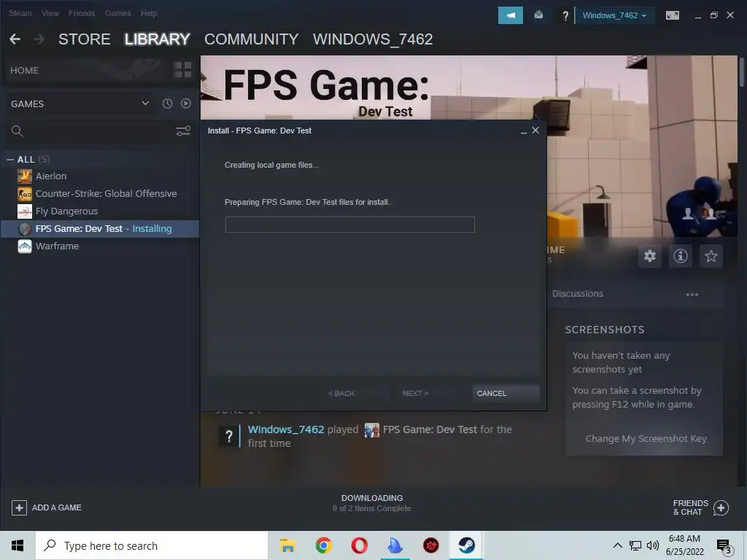Screen dimensions: 747x560
Task: Open Friends & Chat plus icon
Action: 721,507
